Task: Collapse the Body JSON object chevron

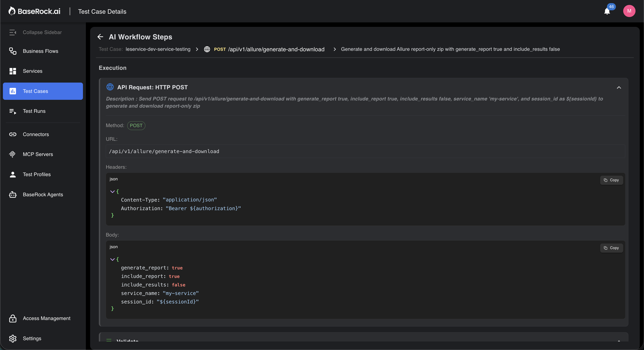Action: pyautogui.click(x=112, y=259)
